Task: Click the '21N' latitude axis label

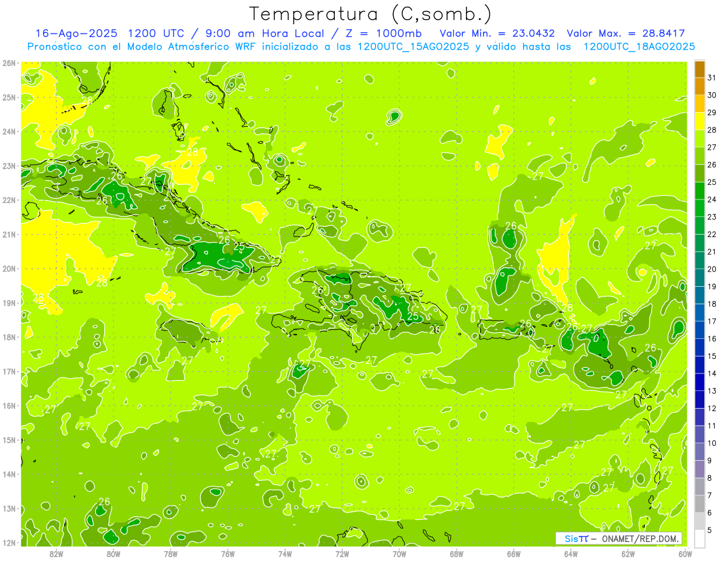Action: 9,234
